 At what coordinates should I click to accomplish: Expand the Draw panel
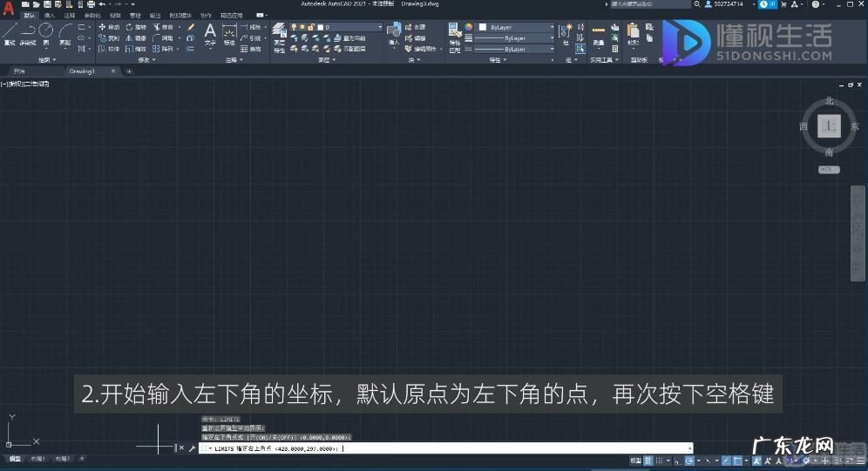(x=46, y=60)
